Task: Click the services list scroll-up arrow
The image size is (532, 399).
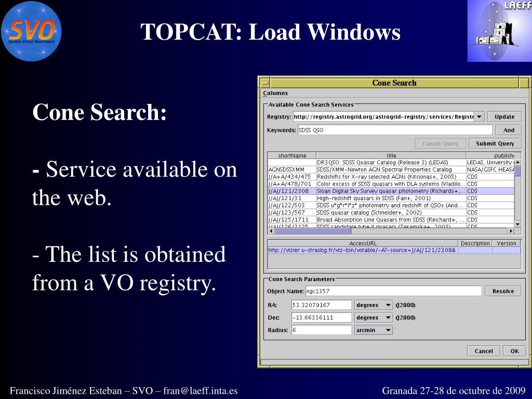Action: click(x=518, y=162)
